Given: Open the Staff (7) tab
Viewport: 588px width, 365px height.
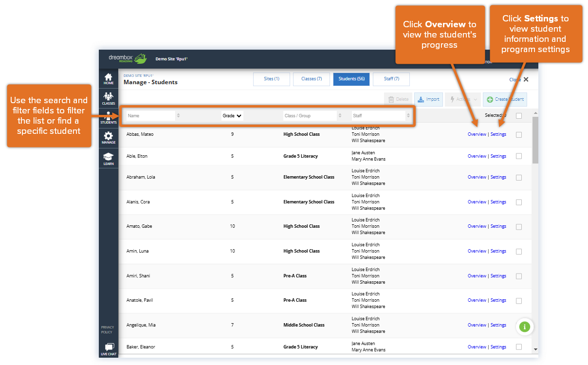Looking at the screenshot, I should pos(391,79).
